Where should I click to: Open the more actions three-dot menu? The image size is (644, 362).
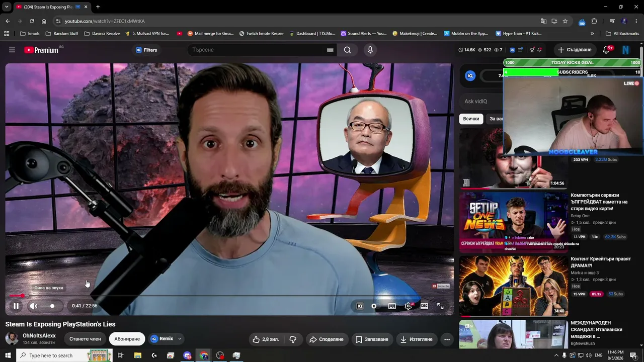[447, 339]
